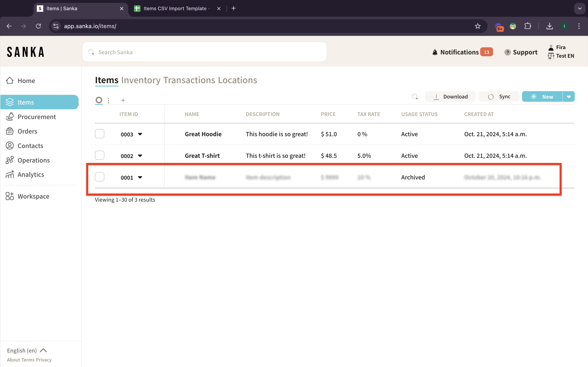Bookmark this page with star icon

click(x=478, y=26)
